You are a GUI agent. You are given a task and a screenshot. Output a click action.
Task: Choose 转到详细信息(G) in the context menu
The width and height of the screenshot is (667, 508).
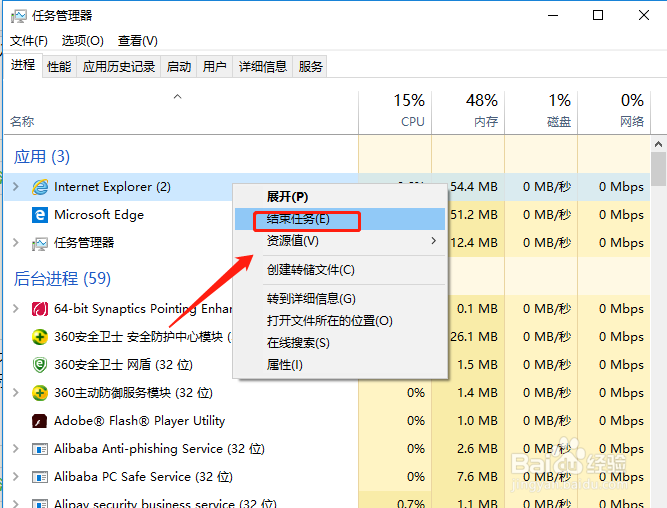[340, 299]
